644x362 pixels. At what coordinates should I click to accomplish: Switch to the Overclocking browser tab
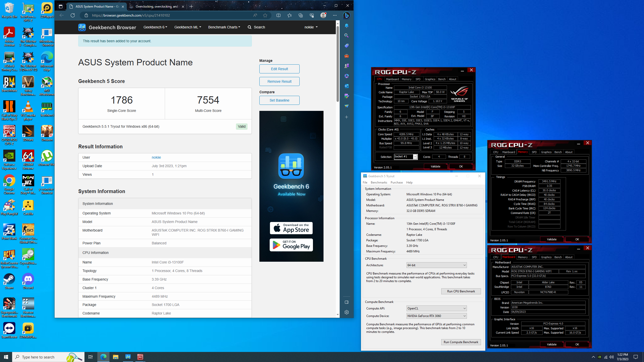click(x=156, y=7)
